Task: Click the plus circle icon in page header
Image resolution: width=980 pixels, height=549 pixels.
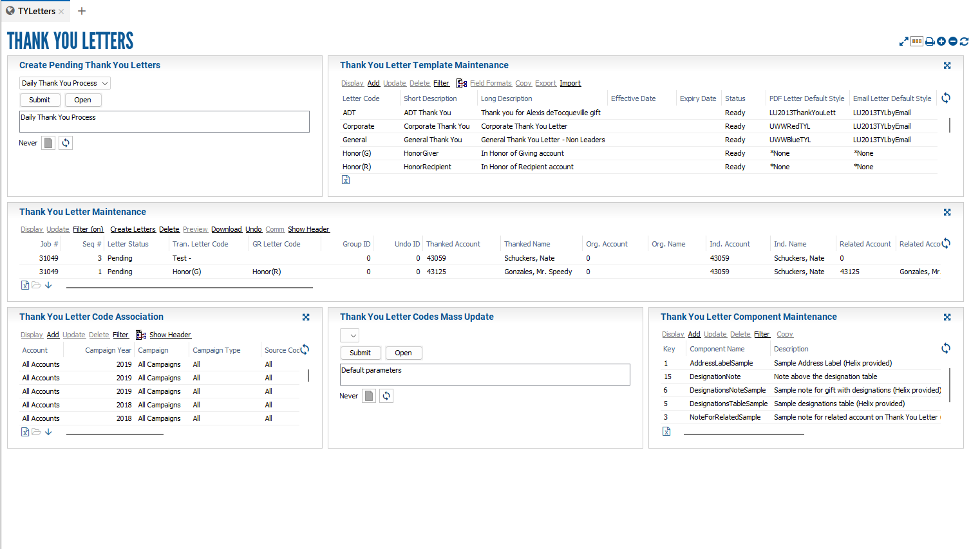Action: tap(941, 41)
